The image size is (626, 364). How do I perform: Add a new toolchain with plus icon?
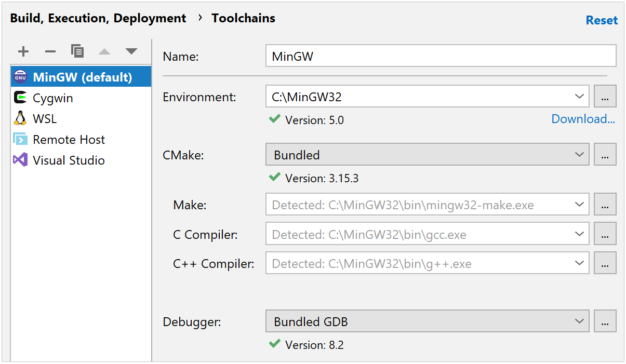pos(23,51)
